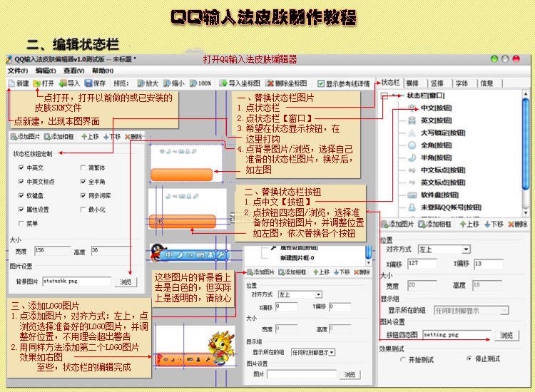
Task: Open the 查看(V) menu
Action: (74, 71)
